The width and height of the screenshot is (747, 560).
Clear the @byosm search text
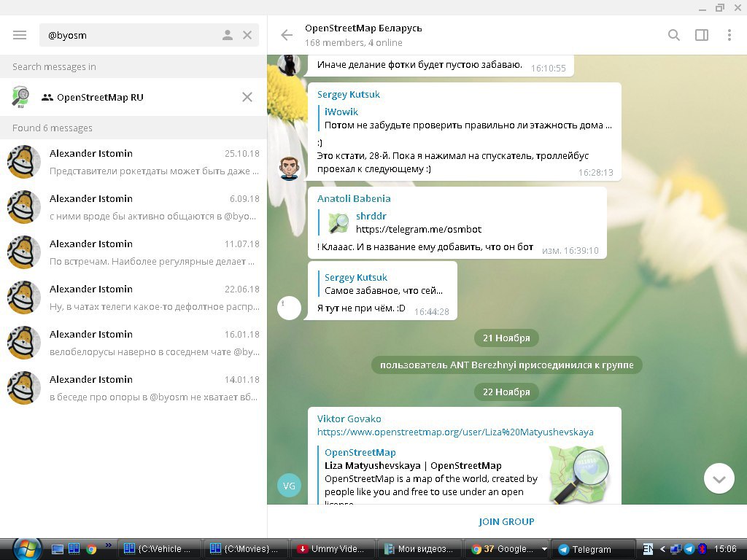[247, 35]
